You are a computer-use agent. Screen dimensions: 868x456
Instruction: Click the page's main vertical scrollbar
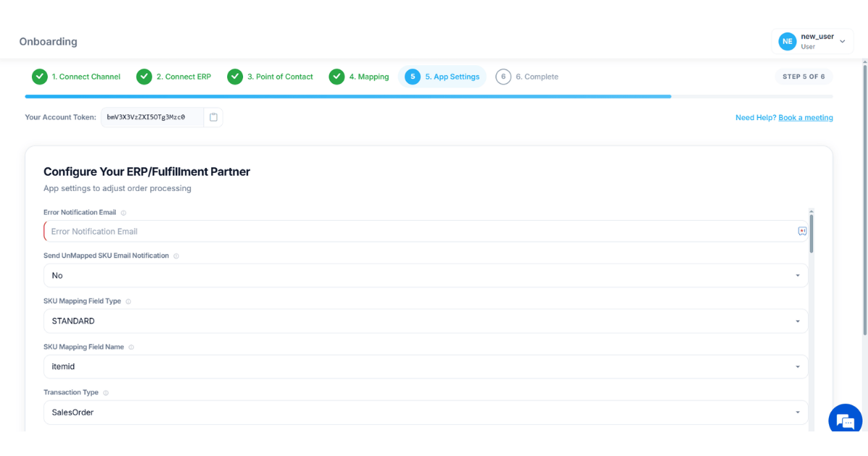(864, 199)
